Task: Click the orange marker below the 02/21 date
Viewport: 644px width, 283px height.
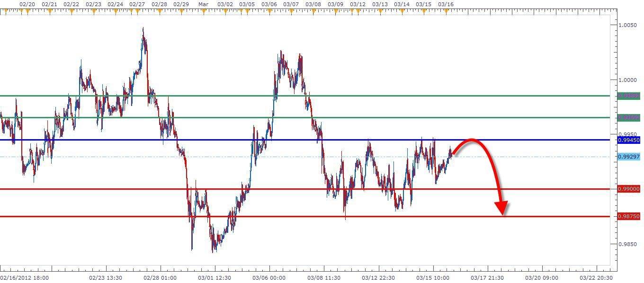Action: tap(49, 11)
